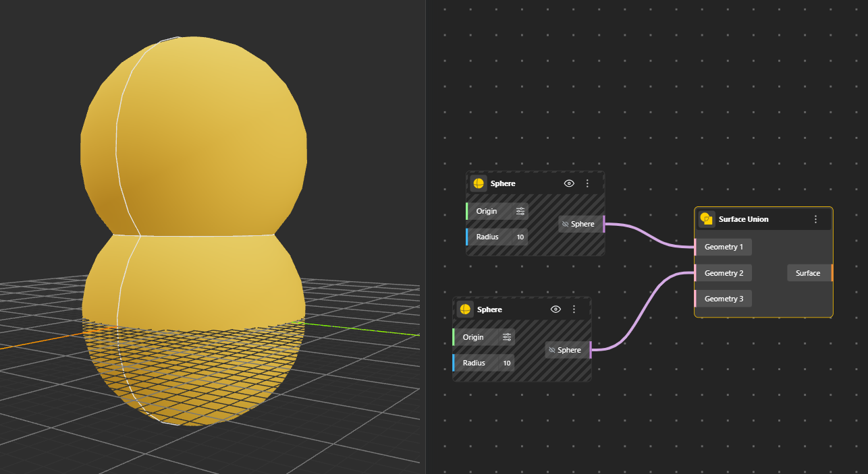Click the sphere icon of the node wired to Geometry 1

click(x=479, y=183)
